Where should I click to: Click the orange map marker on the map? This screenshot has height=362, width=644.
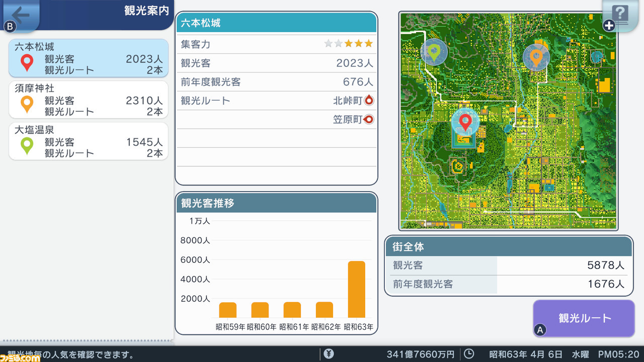tap(536, 57)
